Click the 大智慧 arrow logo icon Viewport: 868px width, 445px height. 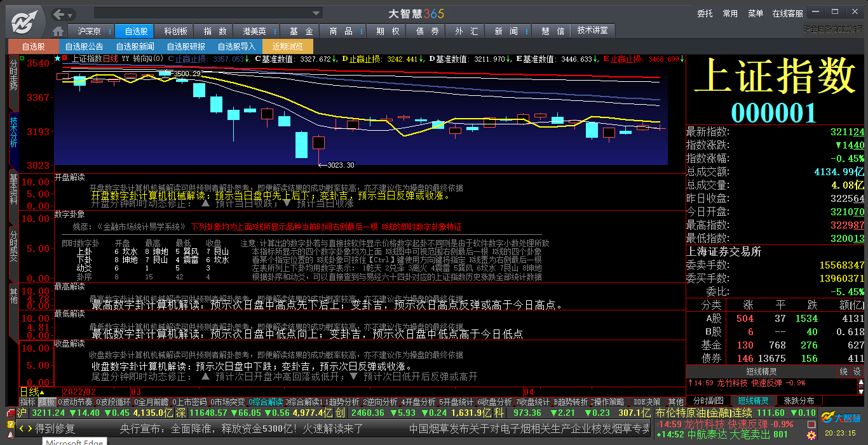tap(24, 22)
